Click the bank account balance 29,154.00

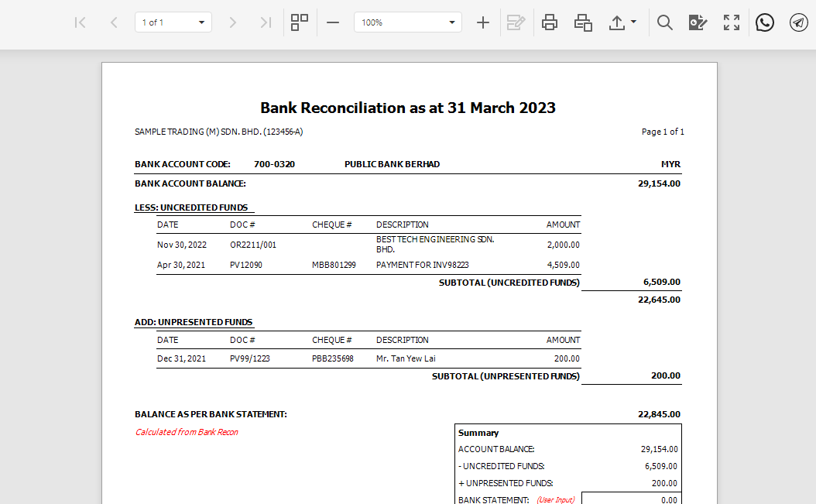(x=659, y=183)
